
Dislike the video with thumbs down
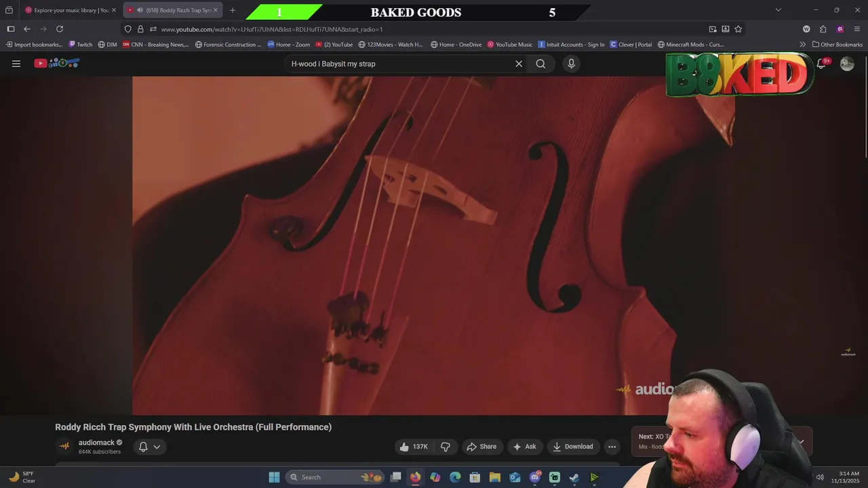coord(446,447)
